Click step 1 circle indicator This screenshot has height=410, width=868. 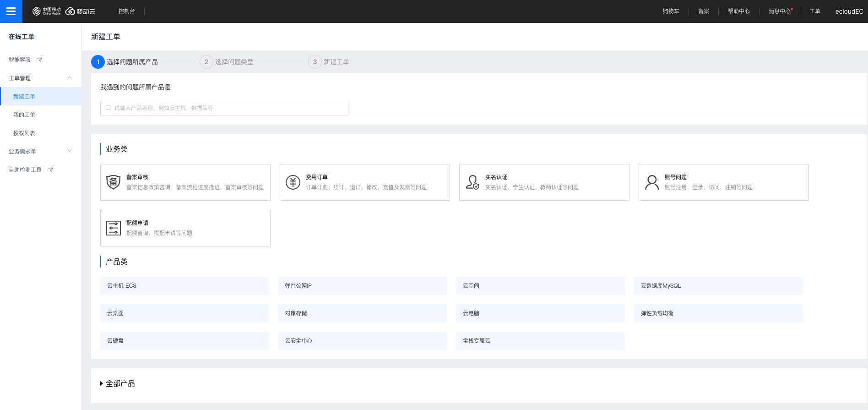(98, 62)
